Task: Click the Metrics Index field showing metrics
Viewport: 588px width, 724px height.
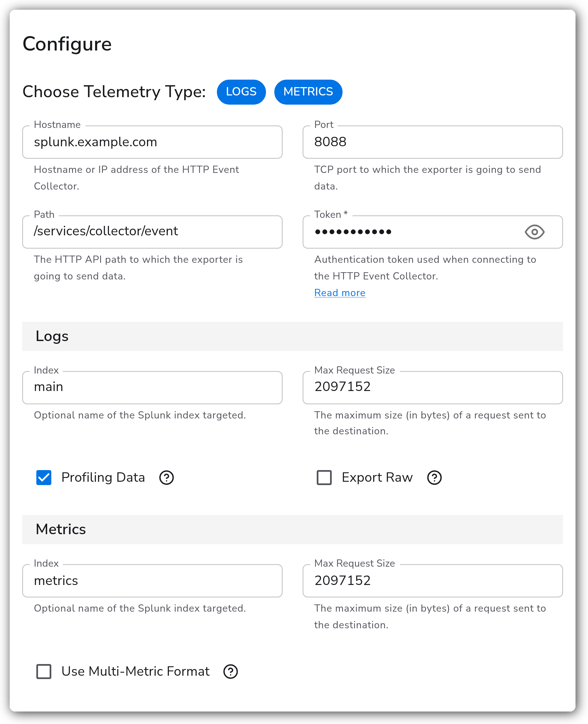Action: click(x=153, y=581)
